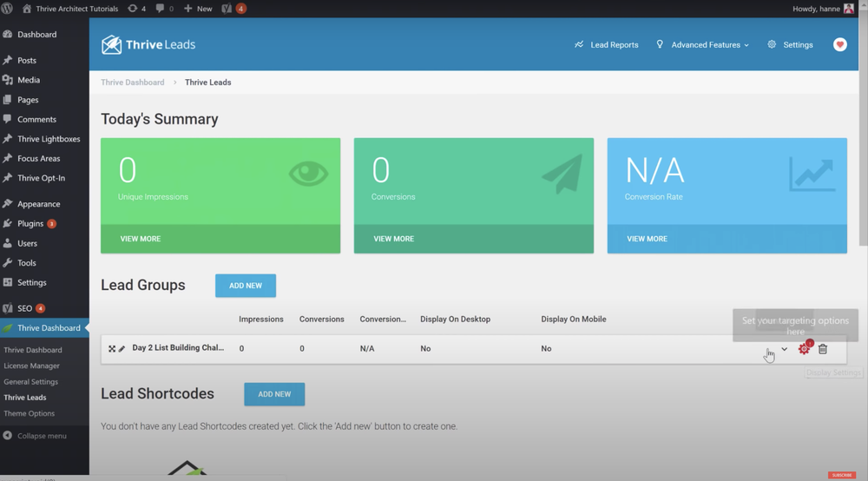Select Thrive Dashboard main menu item

point(44,327)
